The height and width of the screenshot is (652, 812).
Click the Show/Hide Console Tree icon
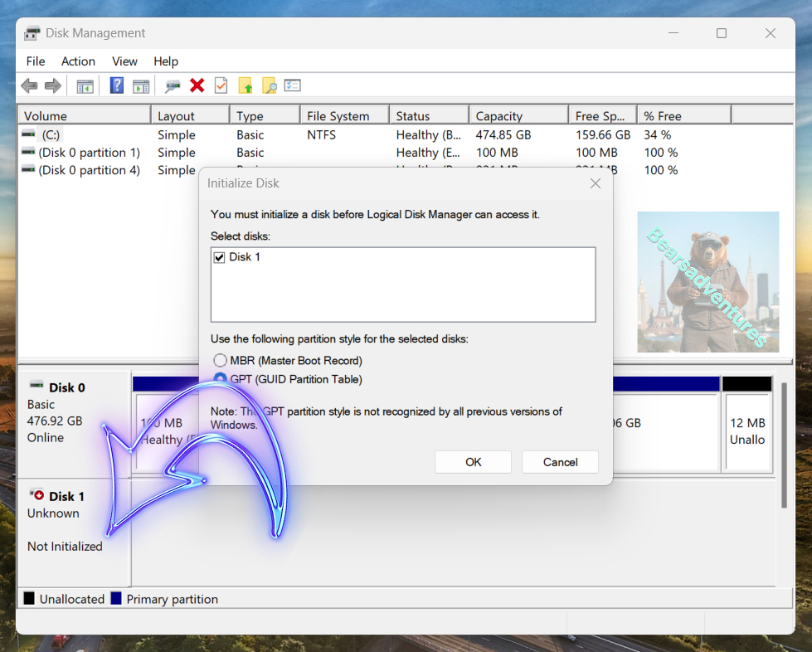(x=85, y=85)
